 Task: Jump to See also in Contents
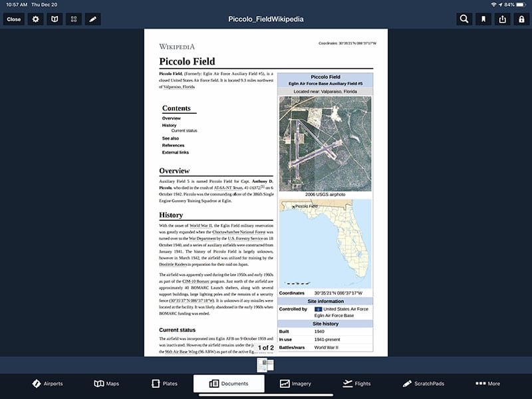pos(170,138)
